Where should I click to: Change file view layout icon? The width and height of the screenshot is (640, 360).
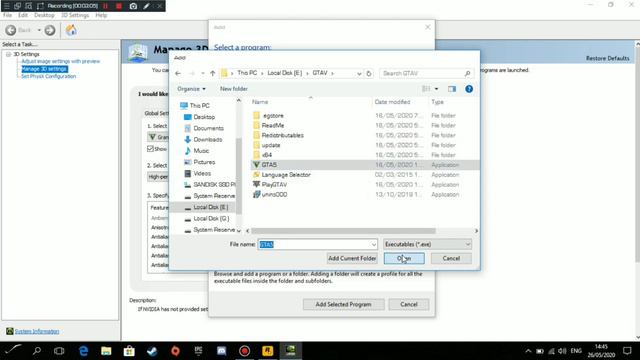(426, 89)
